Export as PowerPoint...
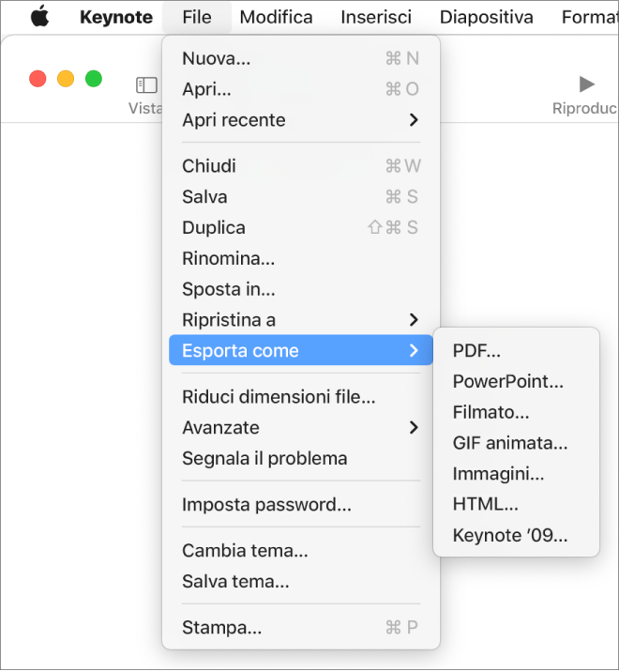Image resolution: width=619 pixels, height=672 pixels. coord(516,381)
